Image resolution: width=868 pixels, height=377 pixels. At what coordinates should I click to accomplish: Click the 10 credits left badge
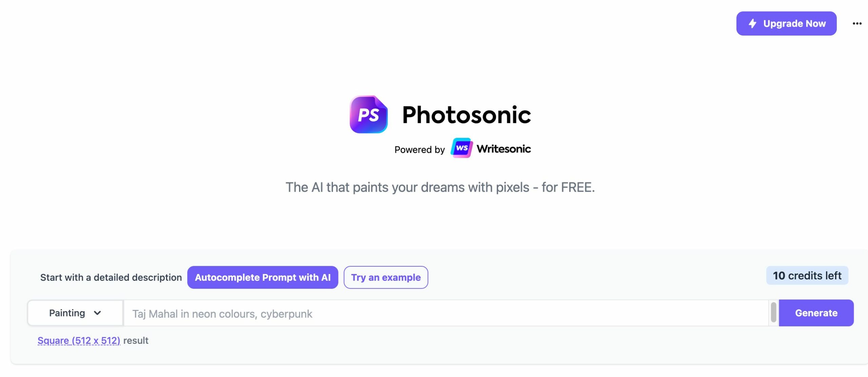pos(807,275)
